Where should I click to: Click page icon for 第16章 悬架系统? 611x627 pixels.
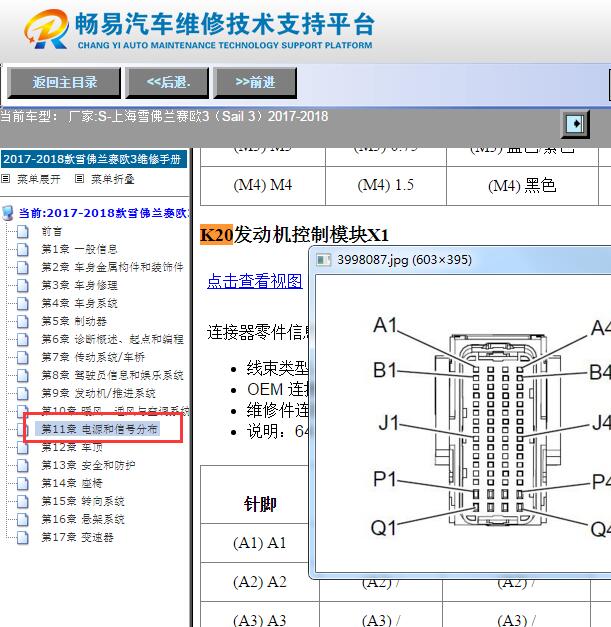[23, 519]
